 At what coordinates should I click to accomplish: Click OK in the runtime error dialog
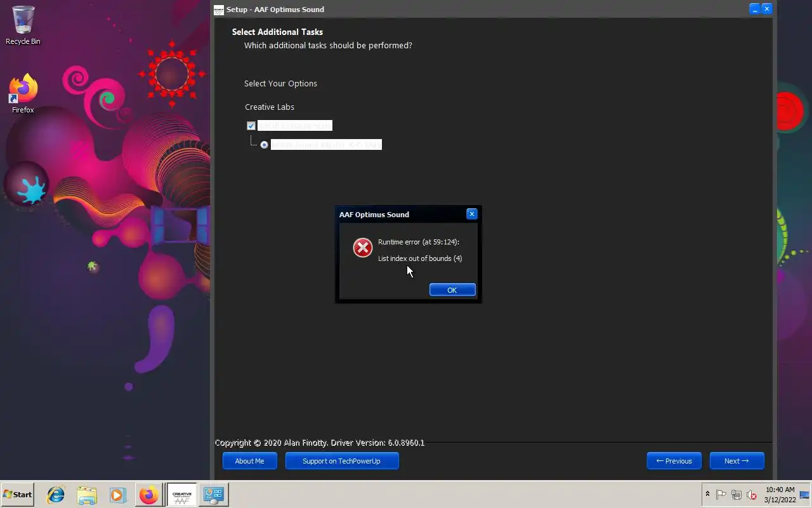[x=452, y=290]
